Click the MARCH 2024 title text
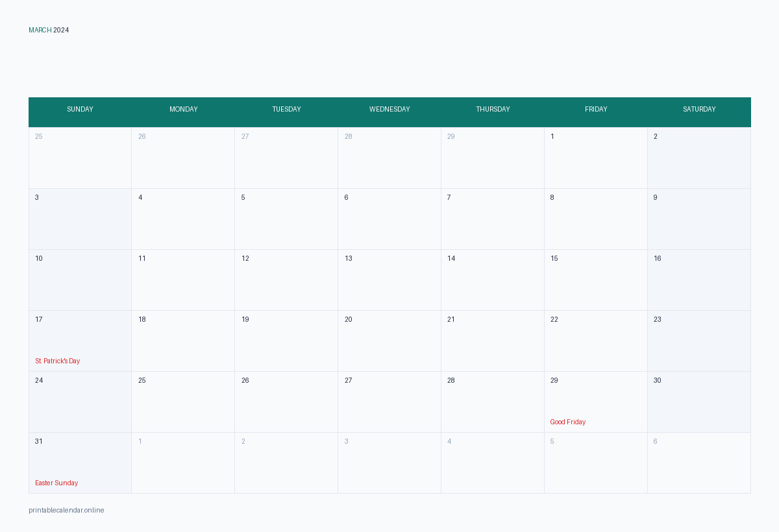 (x=49, y=30)
